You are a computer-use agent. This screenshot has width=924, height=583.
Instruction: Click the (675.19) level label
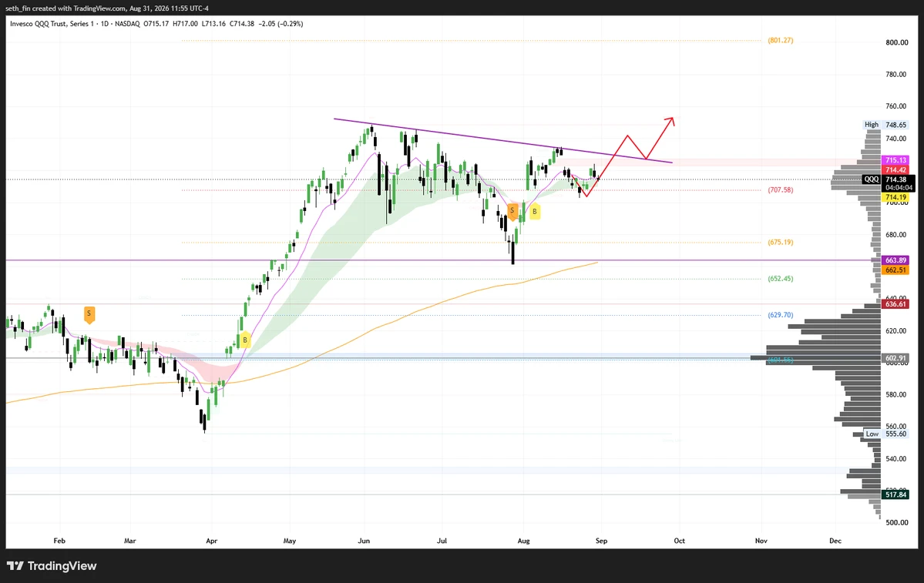(780, 242)
